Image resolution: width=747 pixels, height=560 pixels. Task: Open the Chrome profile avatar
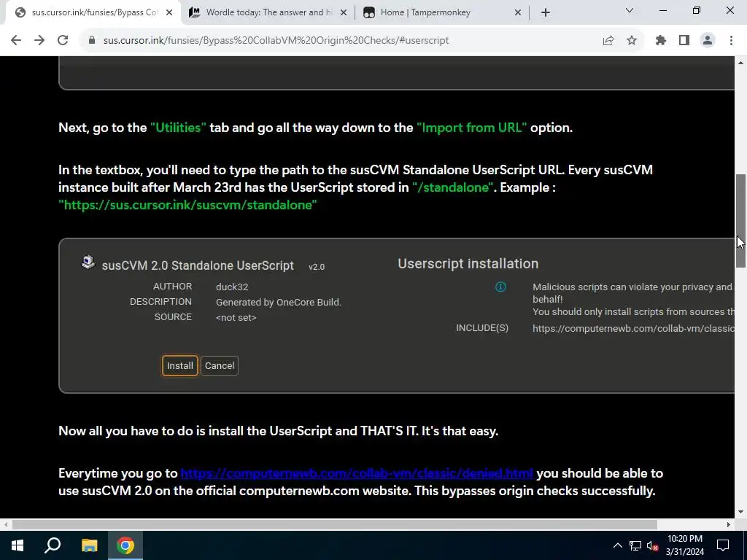coord(708,41)
